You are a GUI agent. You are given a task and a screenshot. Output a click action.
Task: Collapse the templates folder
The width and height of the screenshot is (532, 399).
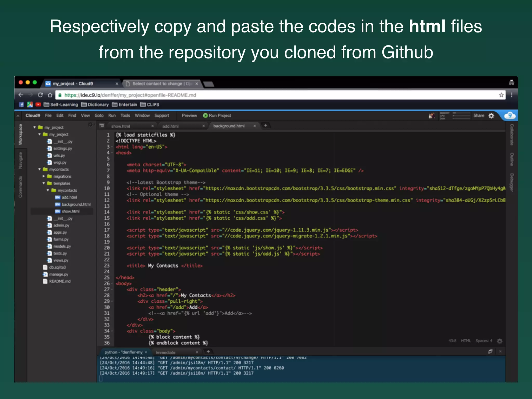click(x=44, y=183)
